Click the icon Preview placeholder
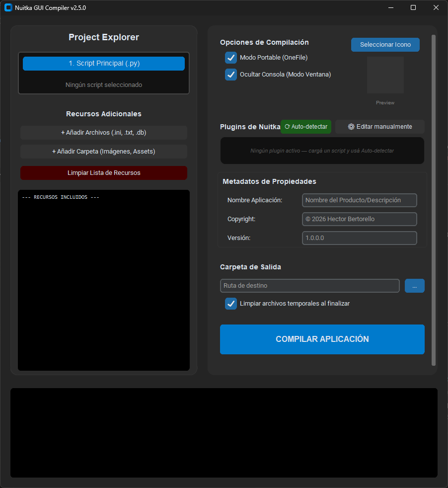Viewport: 448px width, 488px height. click(x=385, y=75)
